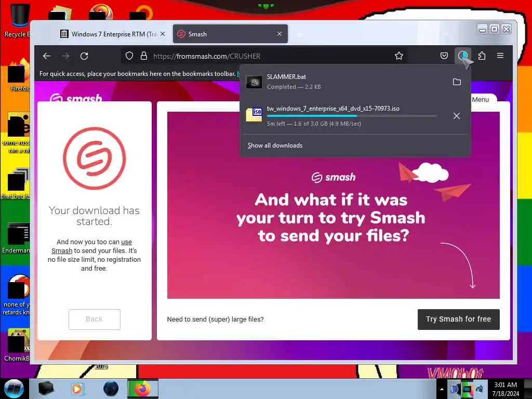Open a new tab with the plus button
Viewport: 532px width, 399px height.
pos(299,34)
